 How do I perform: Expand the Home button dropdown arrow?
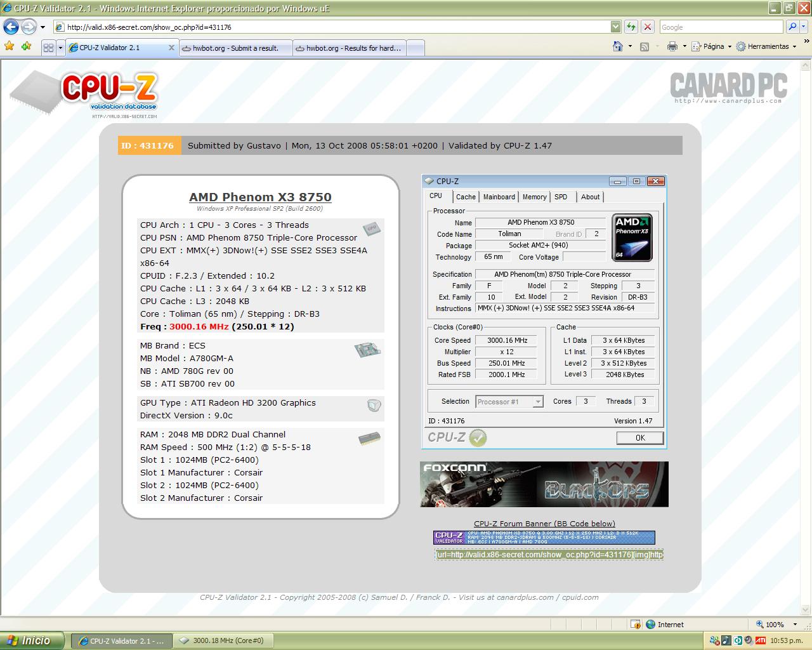click(630, 46)
